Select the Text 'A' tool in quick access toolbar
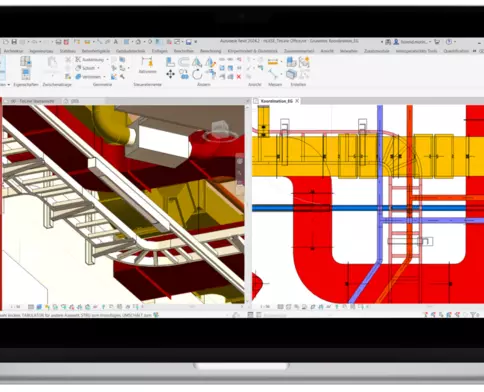484x392 pixels. coord(116,42)
